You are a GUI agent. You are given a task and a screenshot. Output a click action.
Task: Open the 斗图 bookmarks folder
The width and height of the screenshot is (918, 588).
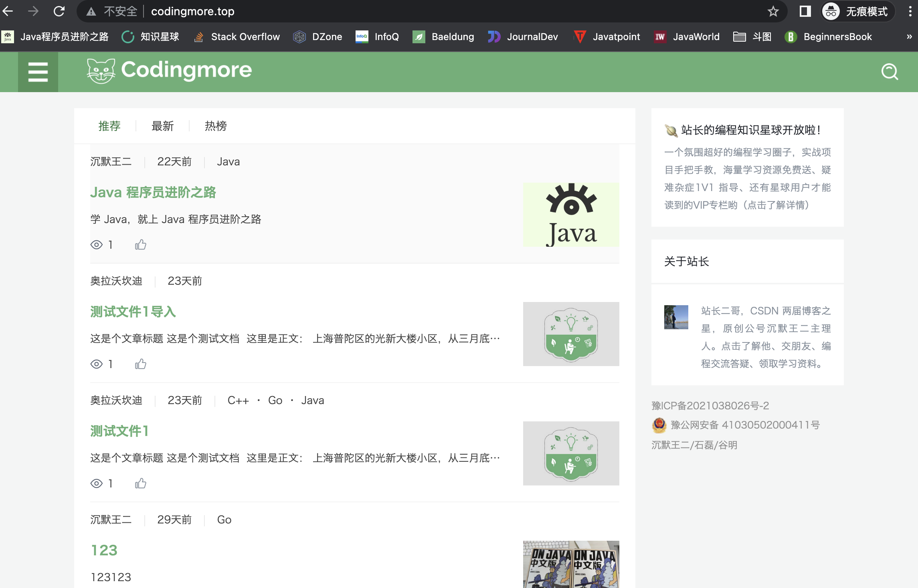(752, 37)
